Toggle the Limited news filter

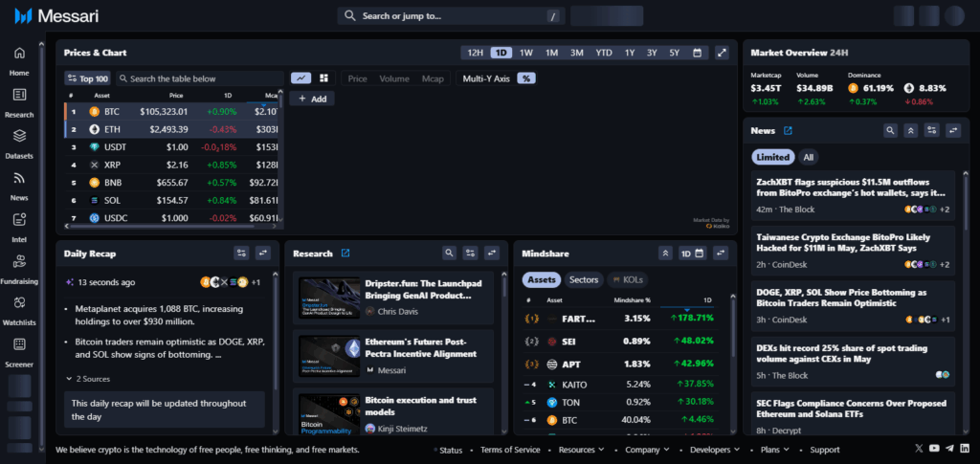pyautogui.click(x=772, y=157)
